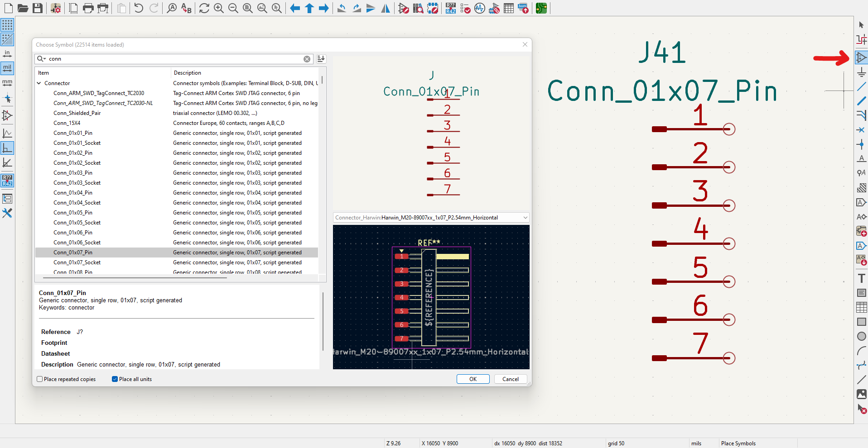Navigate forward with the right blue arrow

(324, 8)
